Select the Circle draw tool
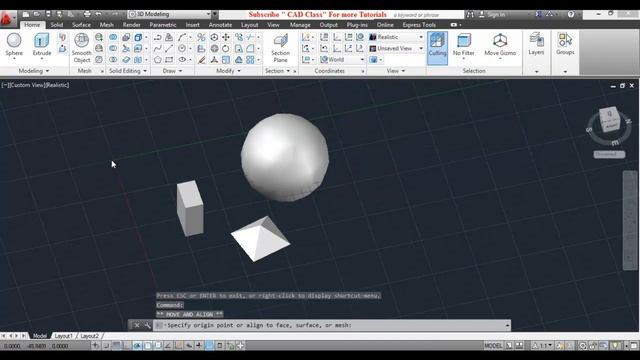This screenshot has width=640, height=360. point(182,48)
